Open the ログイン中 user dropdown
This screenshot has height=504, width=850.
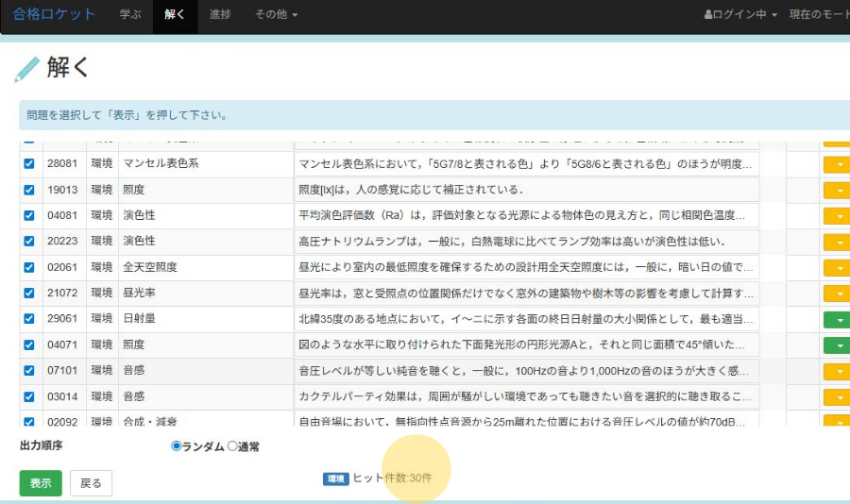click(740, 15)
